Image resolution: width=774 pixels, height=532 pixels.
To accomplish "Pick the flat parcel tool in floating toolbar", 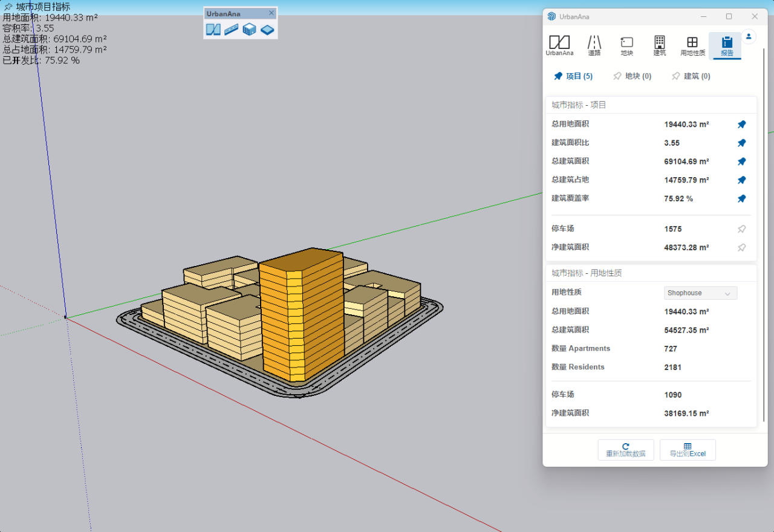I will pos(267,30).
